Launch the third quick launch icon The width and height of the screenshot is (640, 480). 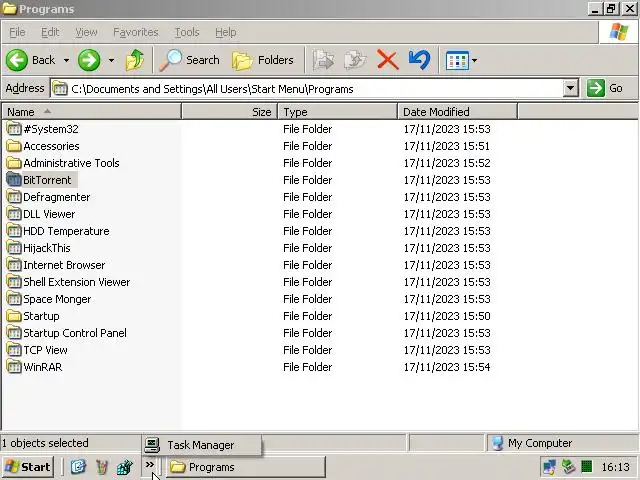click(x=125, y=467)
